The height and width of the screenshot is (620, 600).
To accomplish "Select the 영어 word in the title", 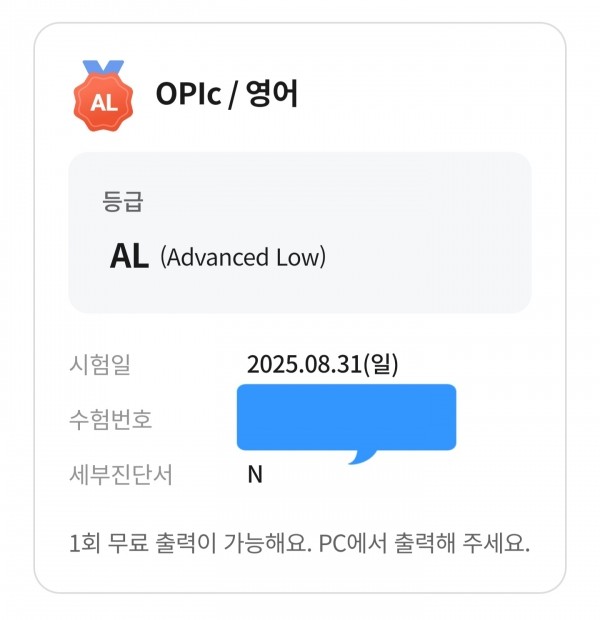I will tap(272, 94).
